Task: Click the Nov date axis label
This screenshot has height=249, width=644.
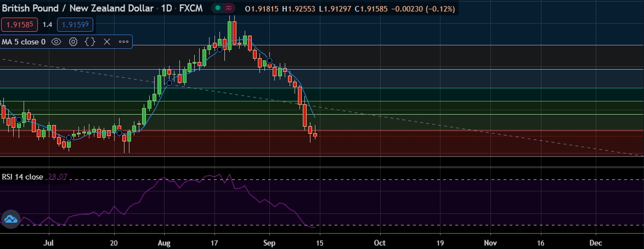Action: point(491,243)
